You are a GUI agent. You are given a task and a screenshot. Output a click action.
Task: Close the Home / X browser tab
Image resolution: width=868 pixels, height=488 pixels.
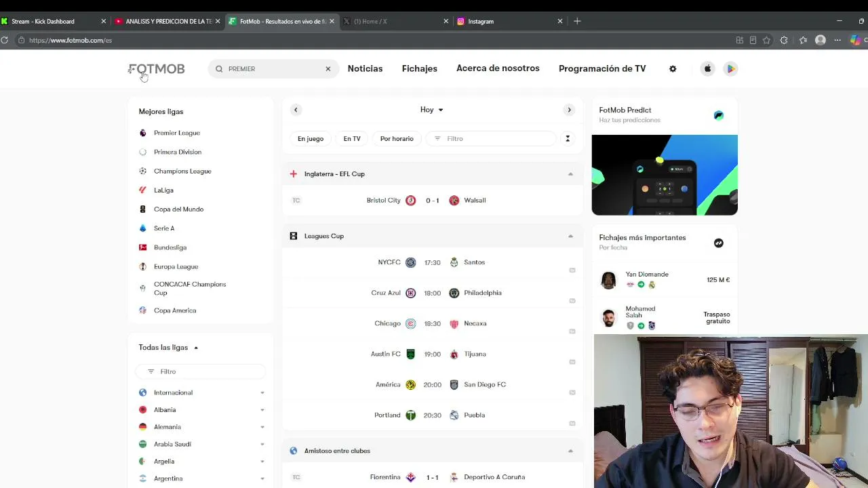click(446, 21)
